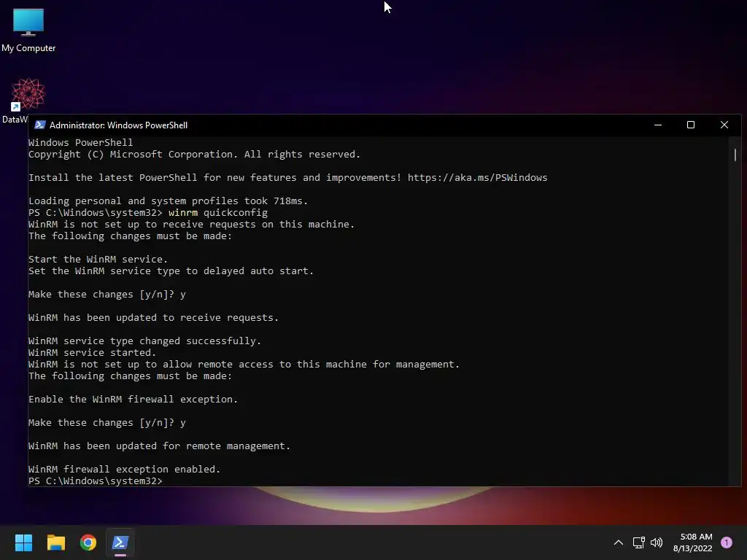Click 'Enable the WinRM firewall exception.' line
This screenshot has height=560, width=747.
(133, 399)
